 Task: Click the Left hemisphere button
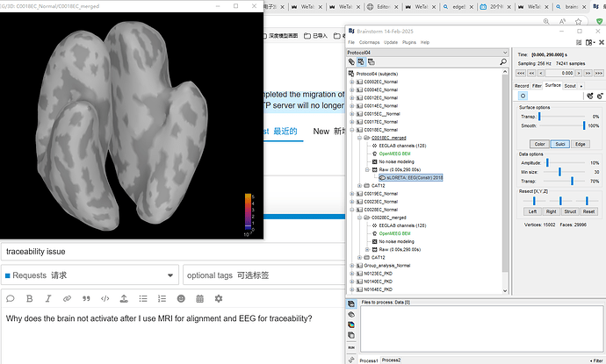(x=532, y=211)
